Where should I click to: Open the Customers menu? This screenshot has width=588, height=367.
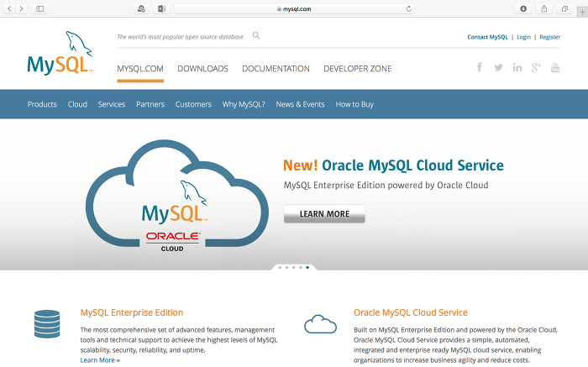(193, 104)
